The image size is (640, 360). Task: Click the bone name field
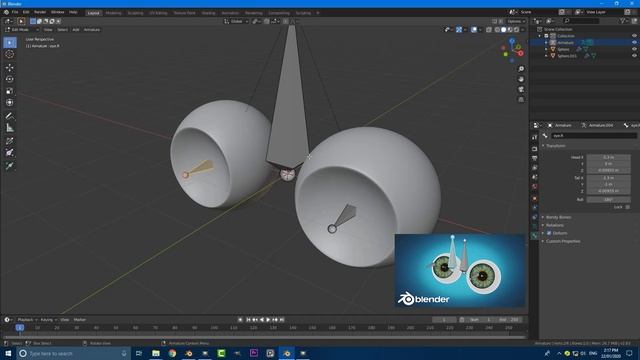coord(594,136)
